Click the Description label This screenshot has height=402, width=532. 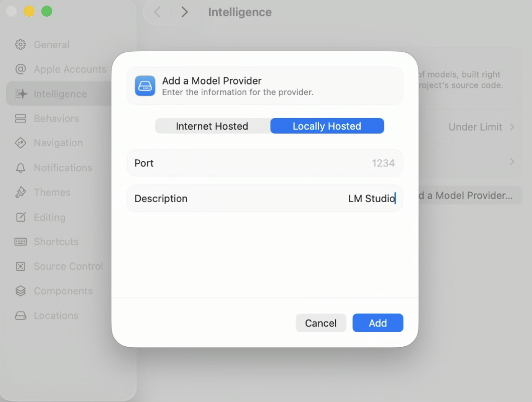161,198
